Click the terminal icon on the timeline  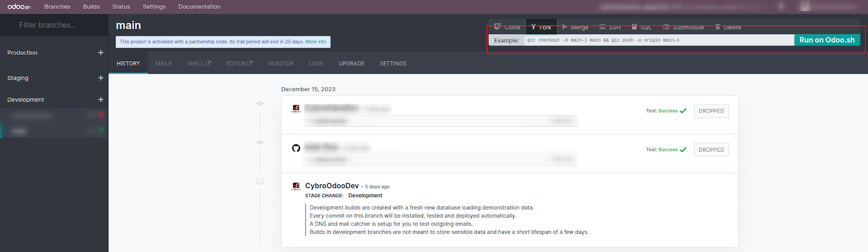(260, 181)
